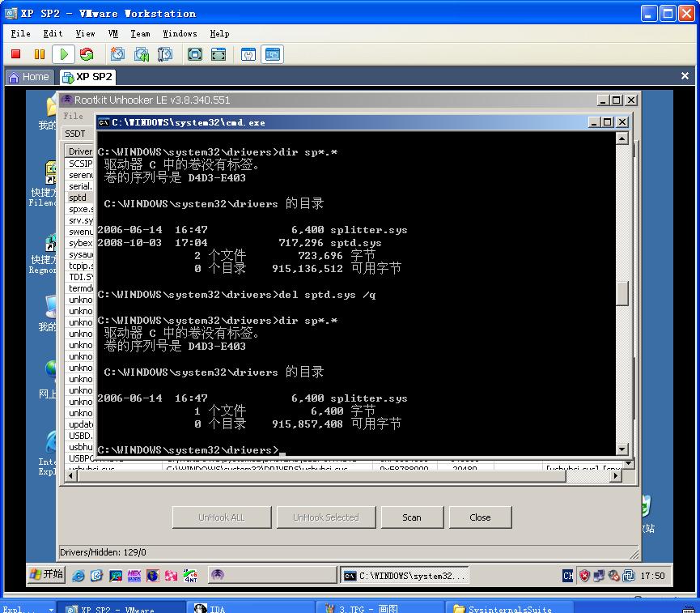Close the XP SP2 tab with X

click(685, 76)
